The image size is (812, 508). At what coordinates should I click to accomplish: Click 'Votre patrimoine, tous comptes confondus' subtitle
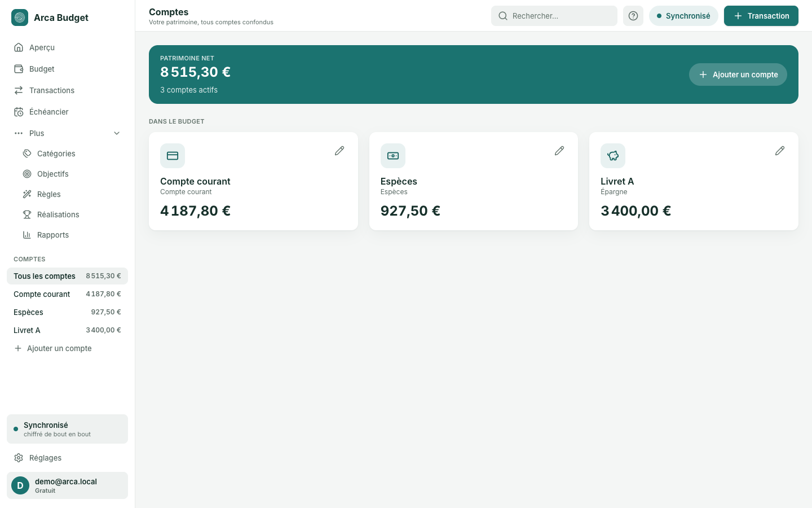(x=211, y=22)
